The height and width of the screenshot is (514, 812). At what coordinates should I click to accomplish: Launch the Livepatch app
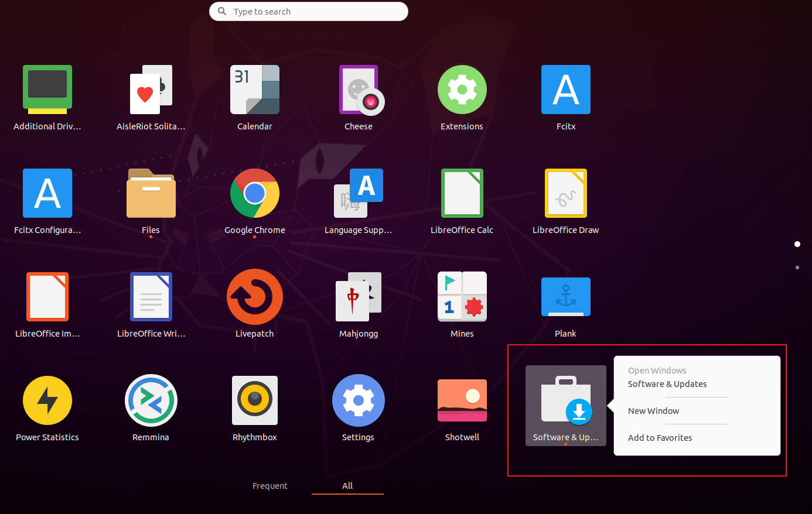(x=255, y=297)
